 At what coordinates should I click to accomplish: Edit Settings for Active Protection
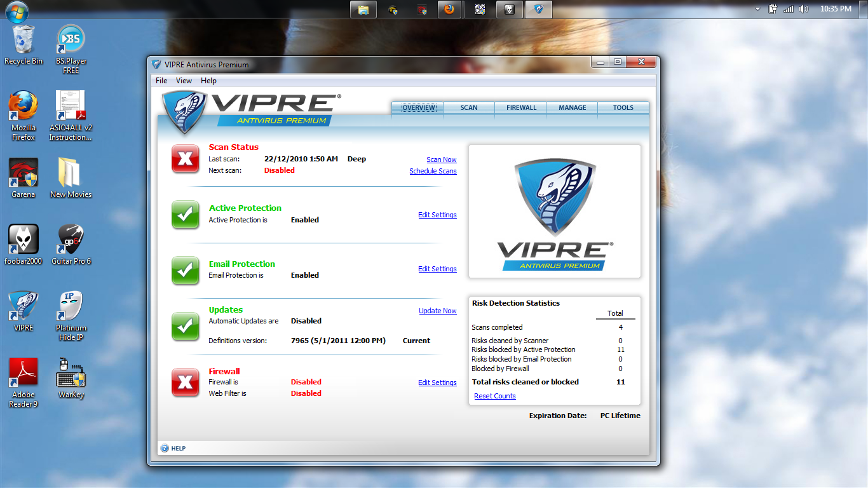click(437, 215)
